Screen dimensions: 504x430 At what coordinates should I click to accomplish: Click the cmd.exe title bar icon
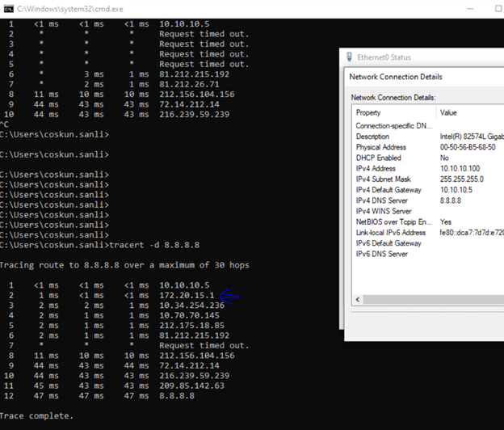coord(8,9)
